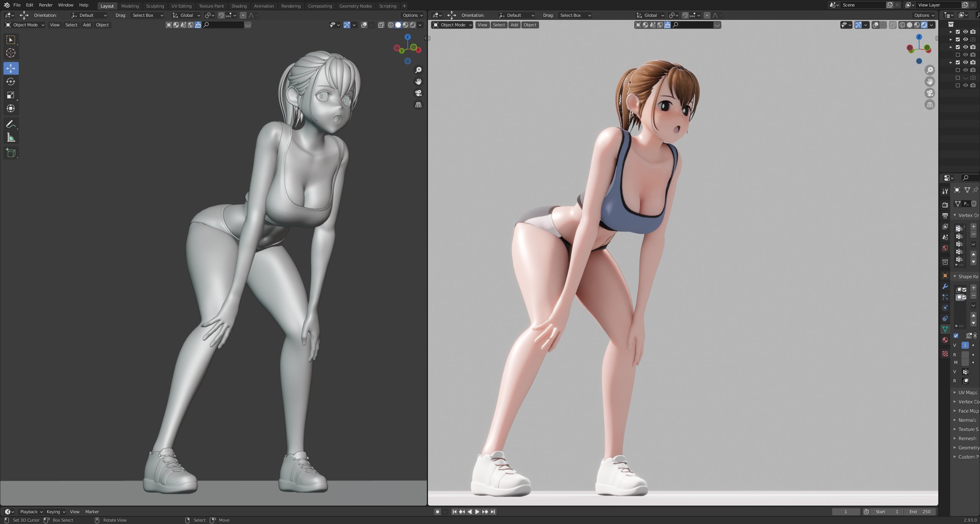Click the Start frame field
The height and width of the screenshot is (524, 980).
coord(887,512)
